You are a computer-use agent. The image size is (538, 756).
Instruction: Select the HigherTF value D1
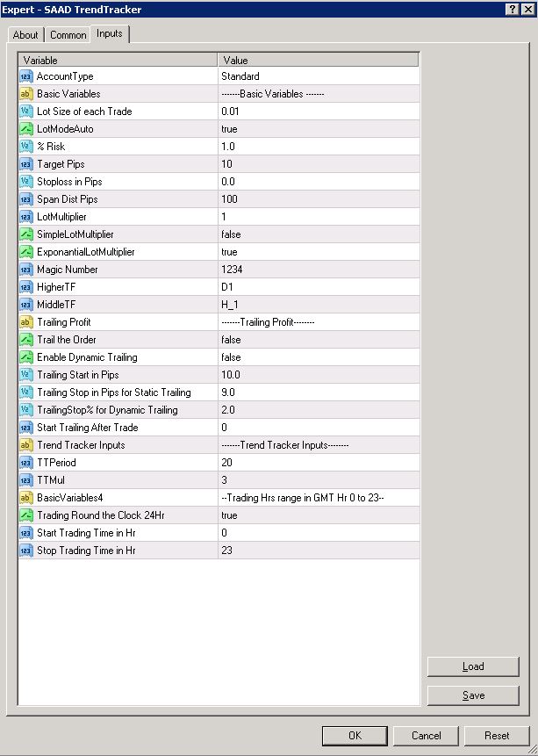pyautogui.click(x=227, y=287)
